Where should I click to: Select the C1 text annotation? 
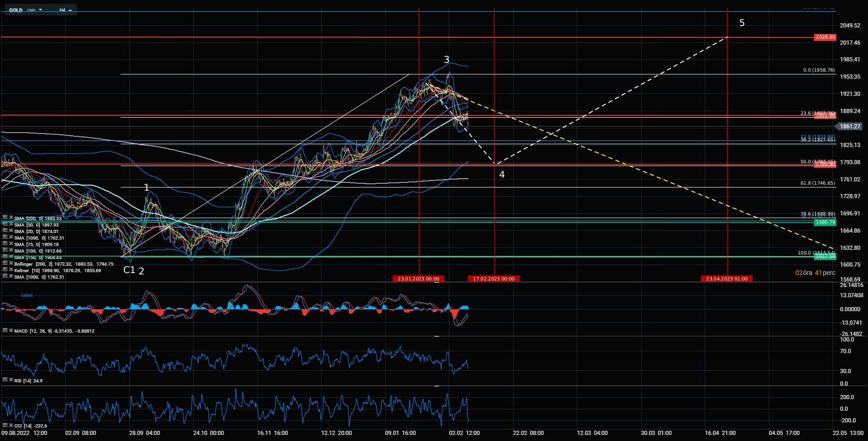pos(129,270)
